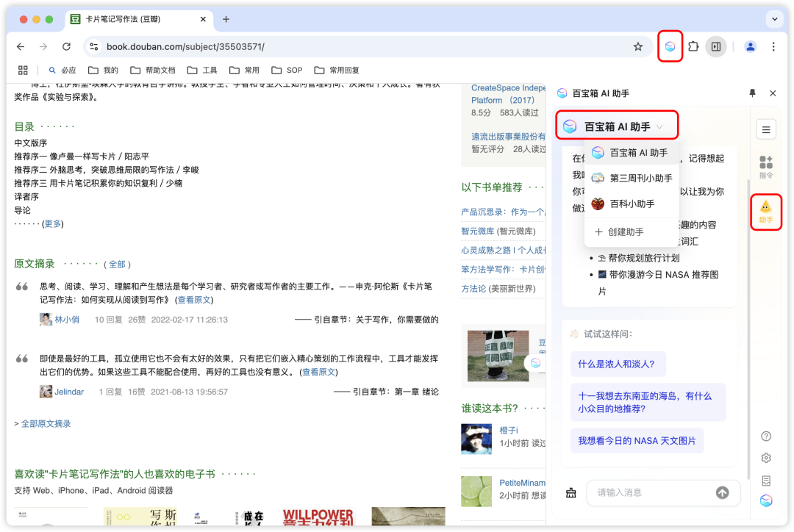Click the site information icon in address bar

(x=93, y=46)
